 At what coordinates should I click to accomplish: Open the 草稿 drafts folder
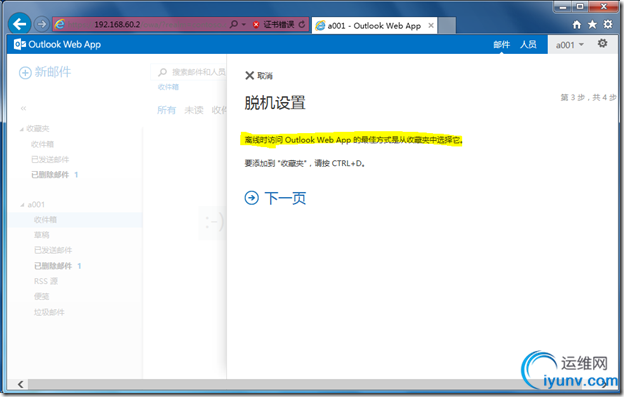click(x=41, y=235)
